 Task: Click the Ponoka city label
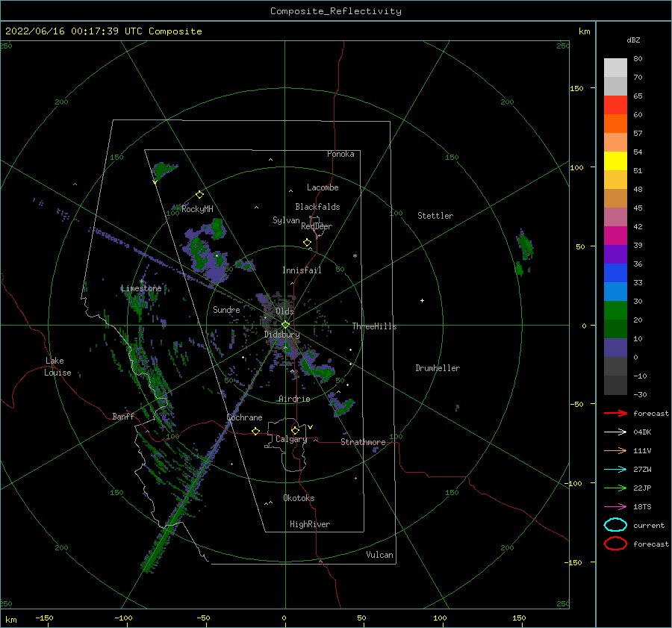pyautogui.click(x=340, y=154)
